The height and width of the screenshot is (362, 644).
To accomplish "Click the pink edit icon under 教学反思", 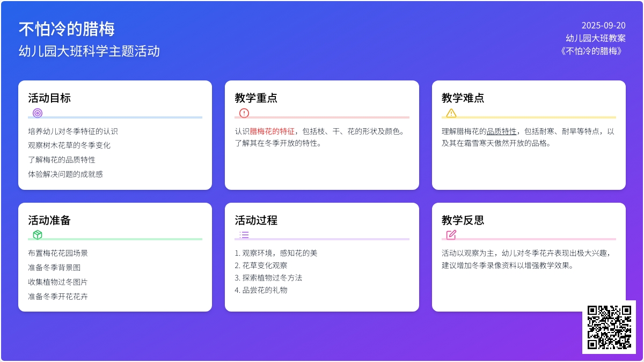I will pyautogui.click(x=451, y=235).
